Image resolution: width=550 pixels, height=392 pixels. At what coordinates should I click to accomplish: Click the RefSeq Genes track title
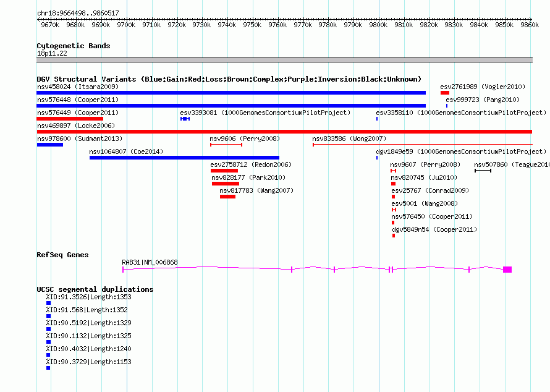[62, 255]
